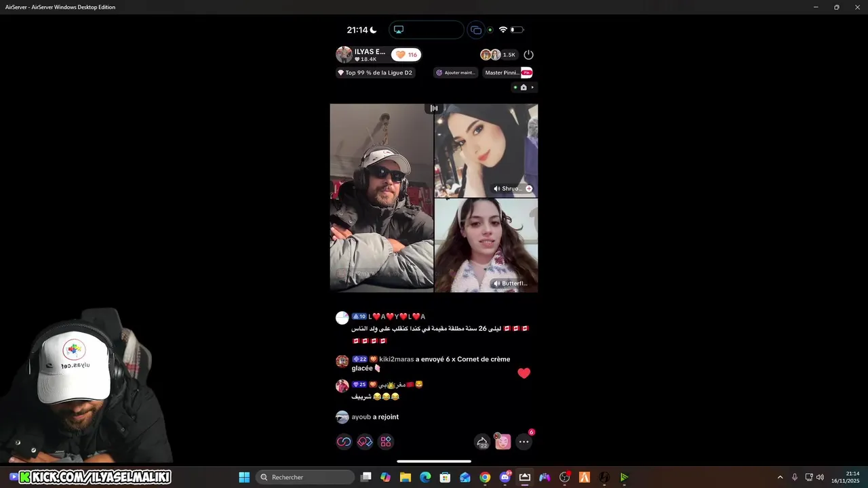868x488 pixels.
Task: Open Discord from the taskbar
Action: click(505, 477)
